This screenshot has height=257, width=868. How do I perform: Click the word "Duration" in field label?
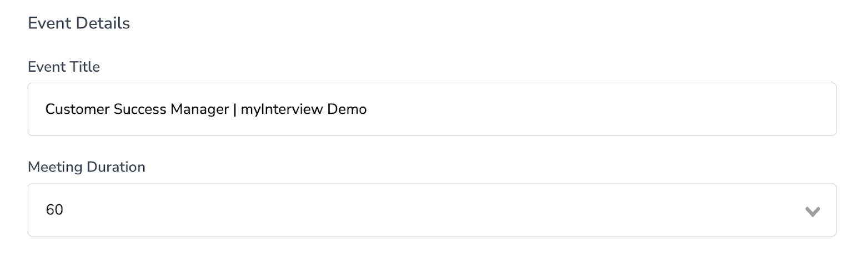pos(116,167)
